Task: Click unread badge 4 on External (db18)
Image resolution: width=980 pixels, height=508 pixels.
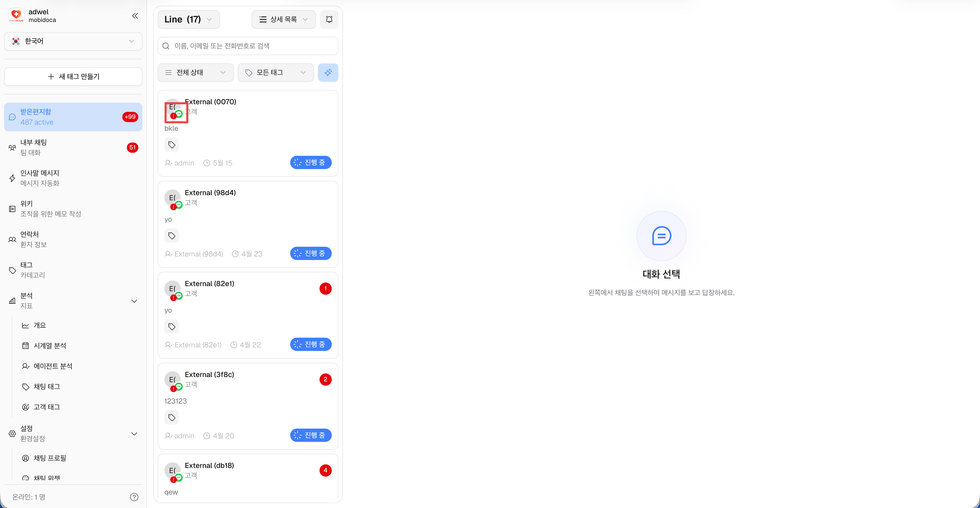Action: pyautogui.click(x=325, y=471)
